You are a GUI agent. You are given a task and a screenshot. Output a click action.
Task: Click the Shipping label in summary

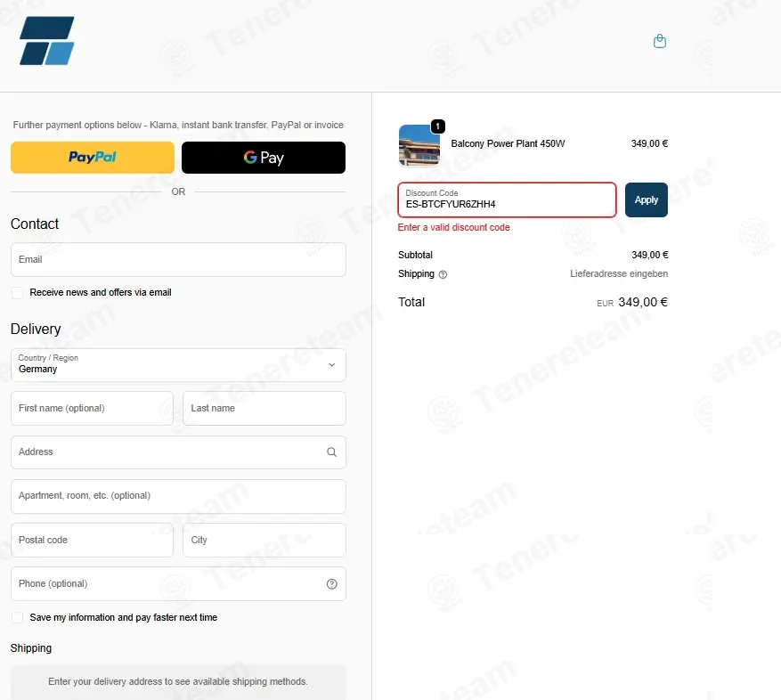(416, 273)
